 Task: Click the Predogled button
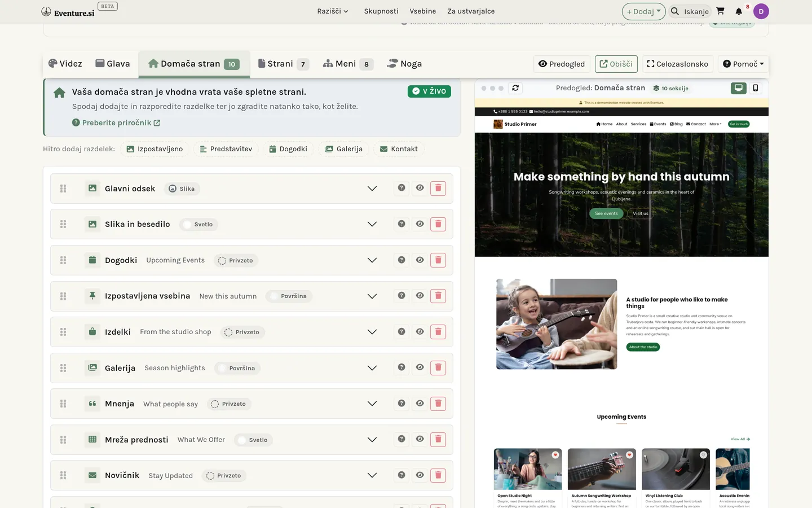562,64
